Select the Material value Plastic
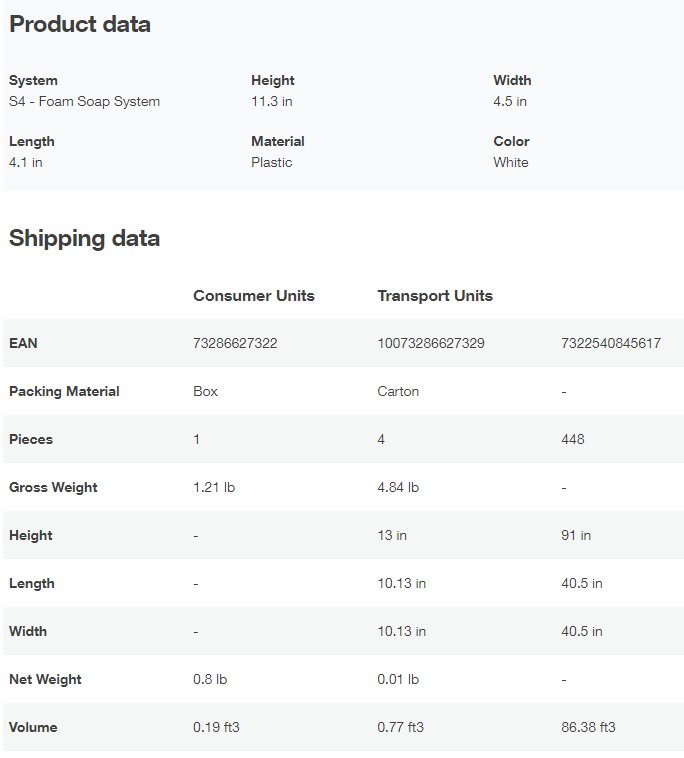The image size is (684, 758). pos(272,162)
